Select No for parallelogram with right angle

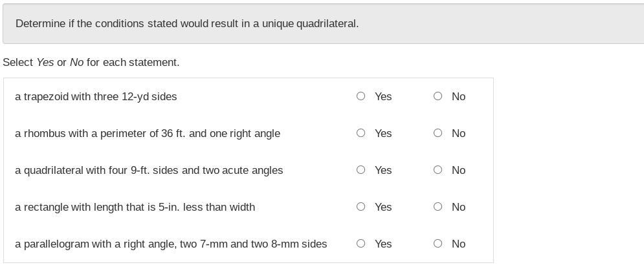tap(438, 244)
